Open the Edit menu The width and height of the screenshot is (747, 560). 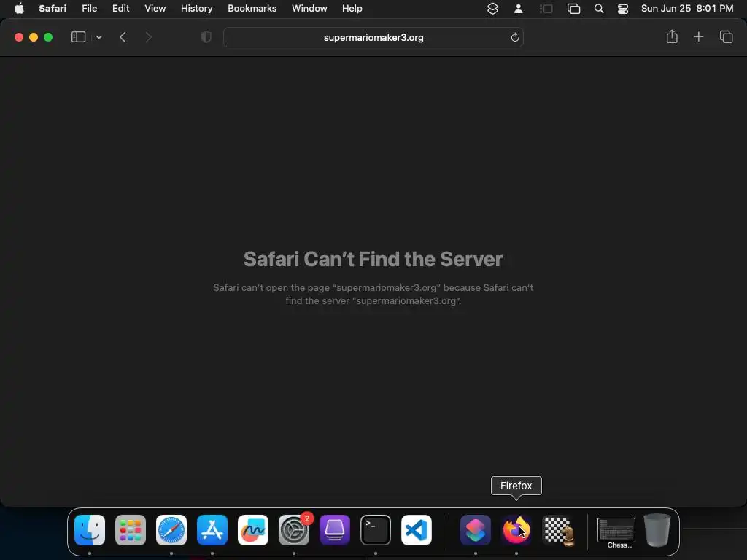120,9
